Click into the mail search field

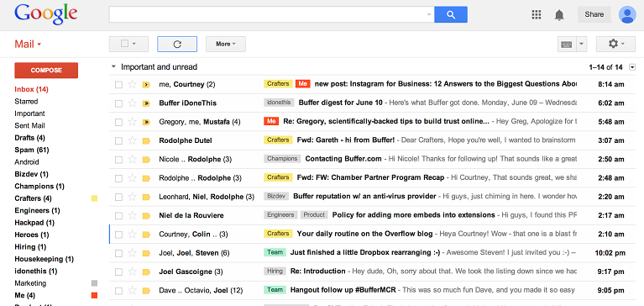pos(267,15)
